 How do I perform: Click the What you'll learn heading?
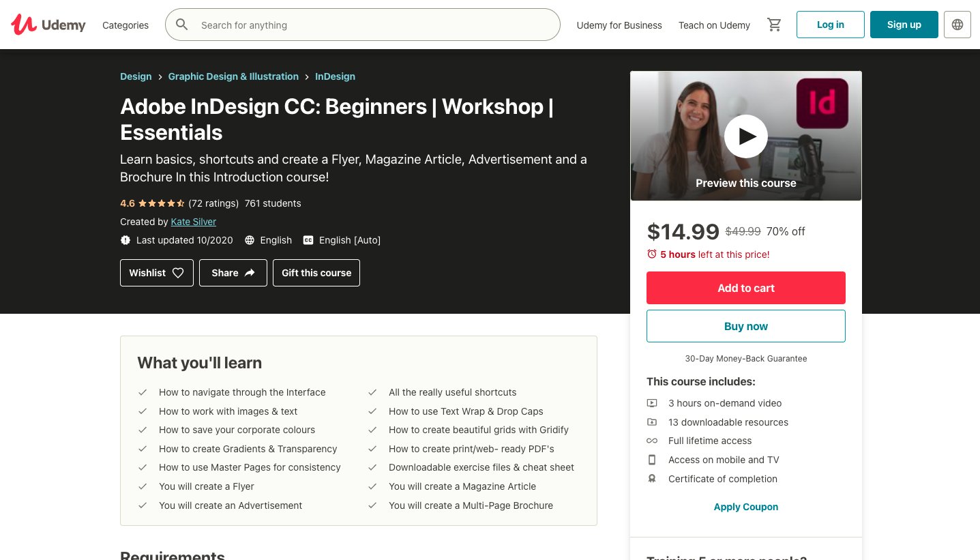tap(200, 363)
